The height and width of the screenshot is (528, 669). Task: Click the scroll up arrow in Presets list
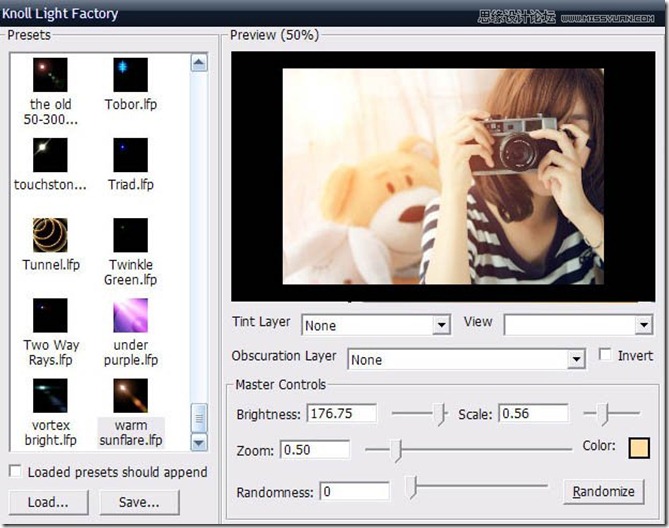pyautogui.click(x=199, y=63)
